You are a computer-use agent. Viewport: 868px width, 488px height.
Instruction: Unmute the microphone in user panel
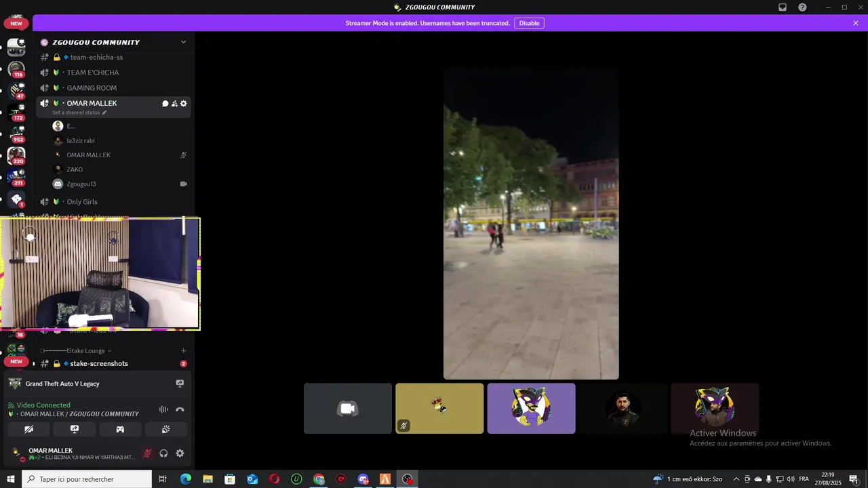(x=147, y=453)
